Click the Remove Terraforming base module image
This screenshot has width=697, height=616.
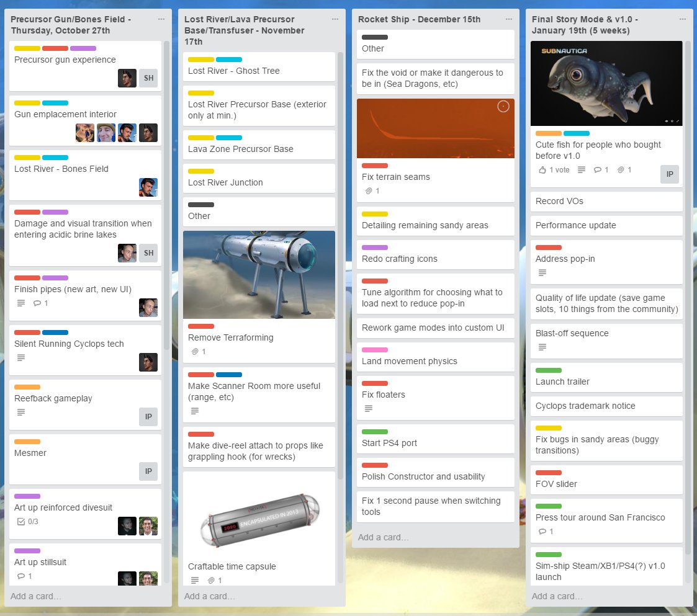pos(259,275)
